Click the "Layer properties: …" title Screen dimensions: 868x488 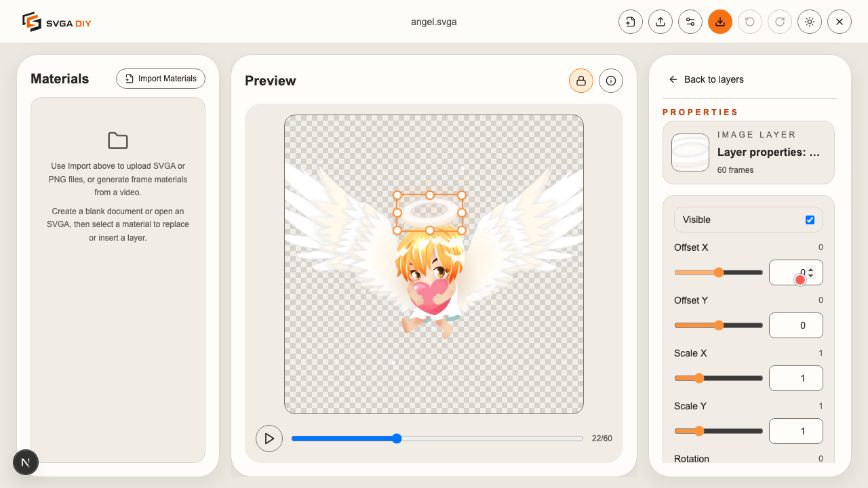769,152
